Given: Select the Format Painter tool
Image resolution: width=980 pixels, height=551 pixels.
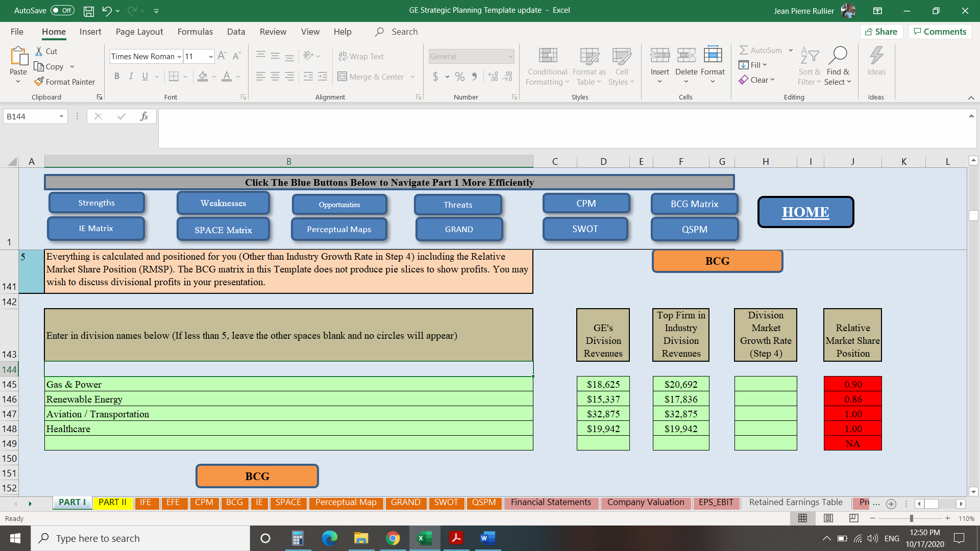Looking at the screenshot, I should click(x=65, y=82).
